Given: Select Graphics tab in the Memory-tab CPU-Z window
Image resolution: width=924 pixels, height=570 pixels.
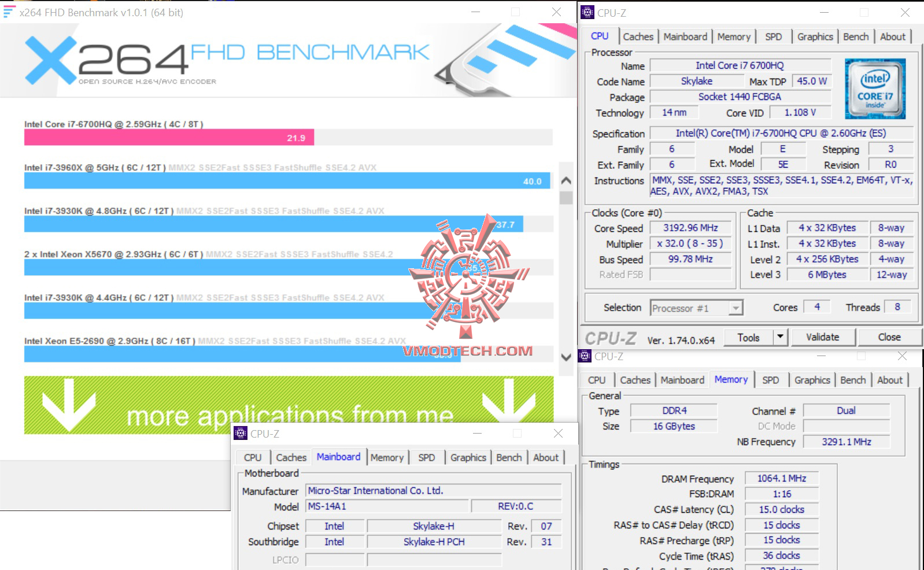Looking at the screenshot, I should 812,380.
